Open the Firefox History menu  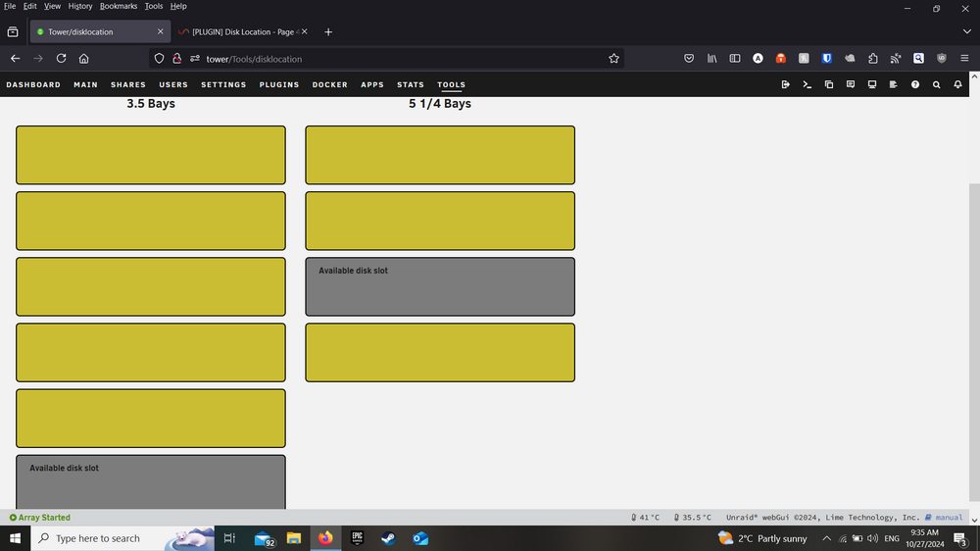[79, 6]
